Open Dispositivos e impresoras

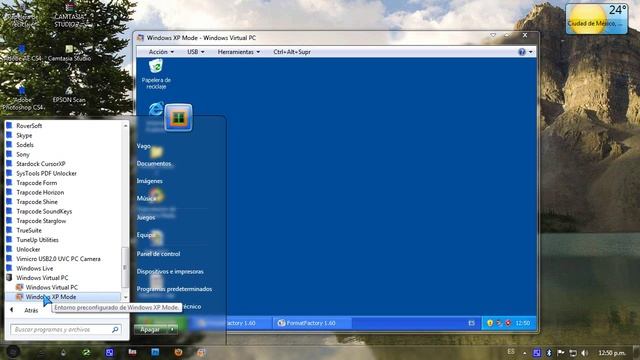[x=170, y=271]
